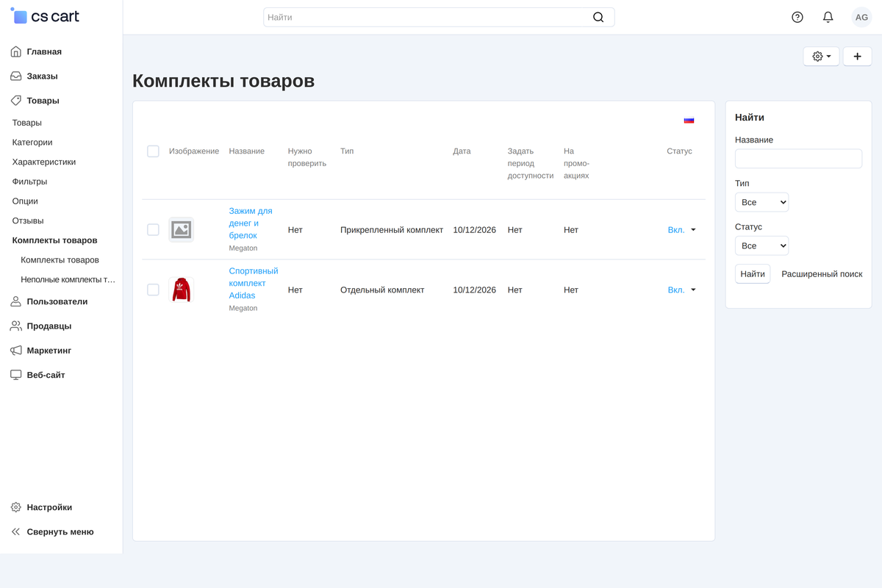Viewport: 882px width, 588px height.
Task: Select Неполные комплекты submenu item
Action: [x=68, y=279]
